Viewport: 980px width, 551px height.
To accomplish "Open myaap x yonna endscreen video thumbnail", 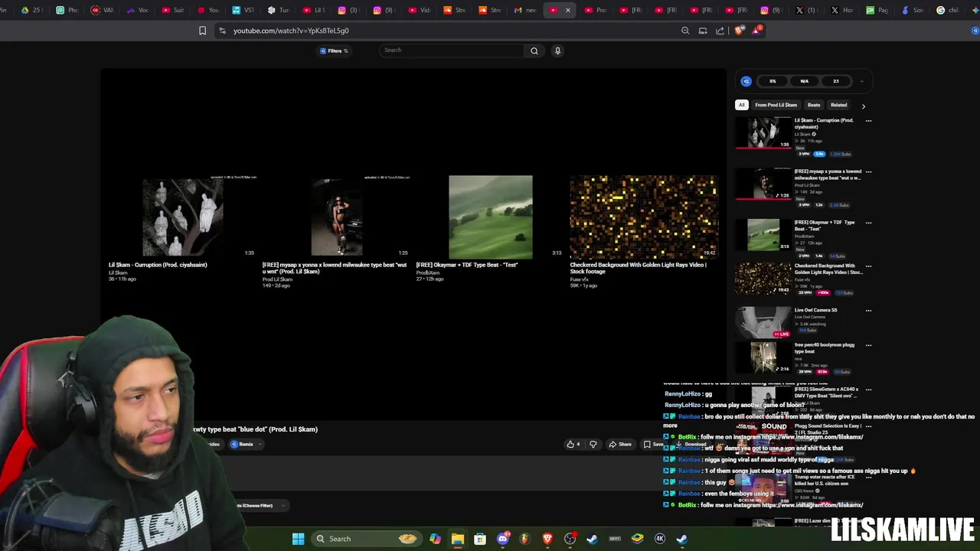I will click(337, 217).
